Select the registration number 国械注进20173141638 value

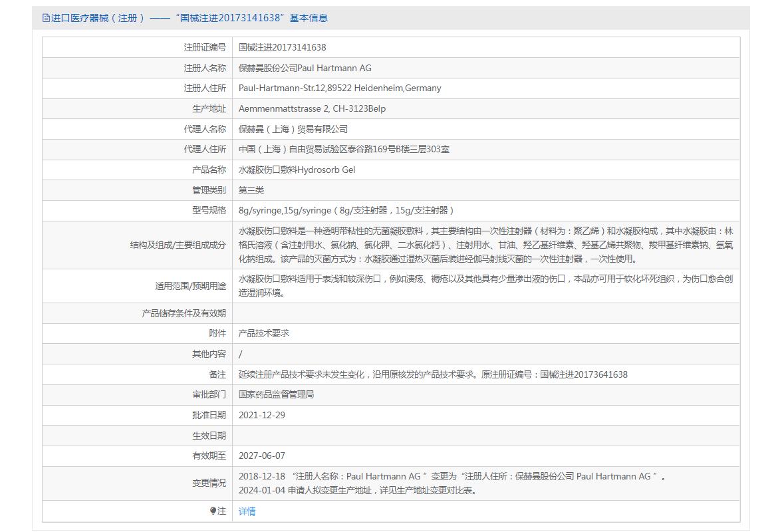coord(282,47)
